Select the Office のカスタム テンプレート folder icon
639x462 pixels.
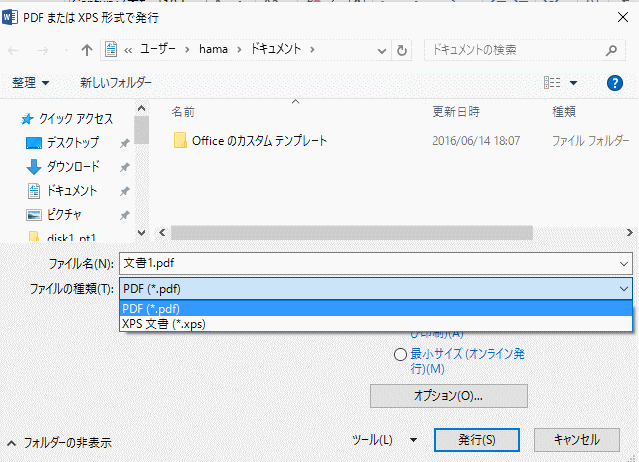[x=180, y=141]
